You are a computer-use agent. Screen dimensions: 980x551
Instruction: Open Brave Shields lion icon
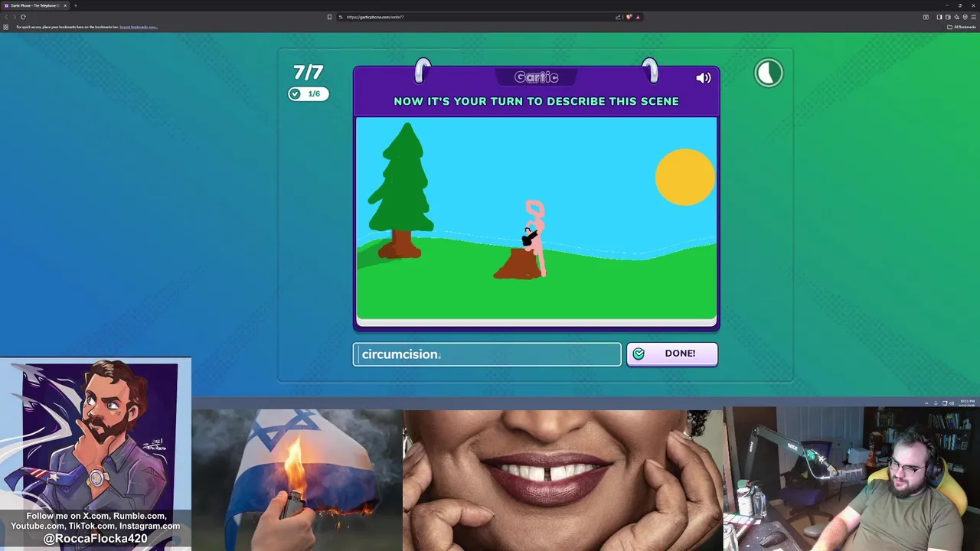tap(629, 17)
